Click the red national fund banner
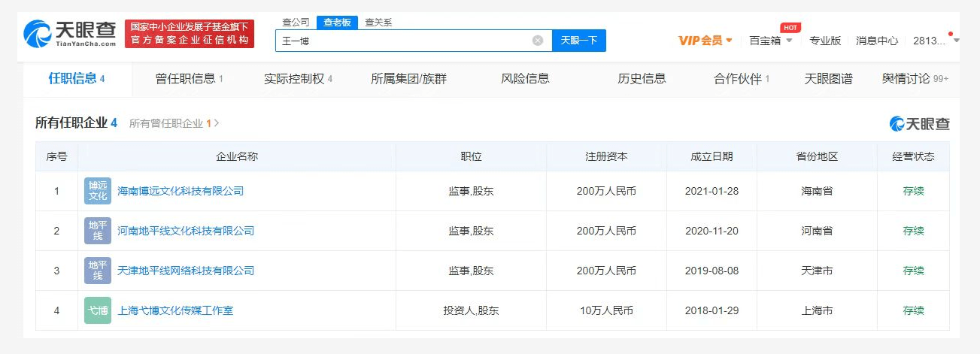 point(190,34)
